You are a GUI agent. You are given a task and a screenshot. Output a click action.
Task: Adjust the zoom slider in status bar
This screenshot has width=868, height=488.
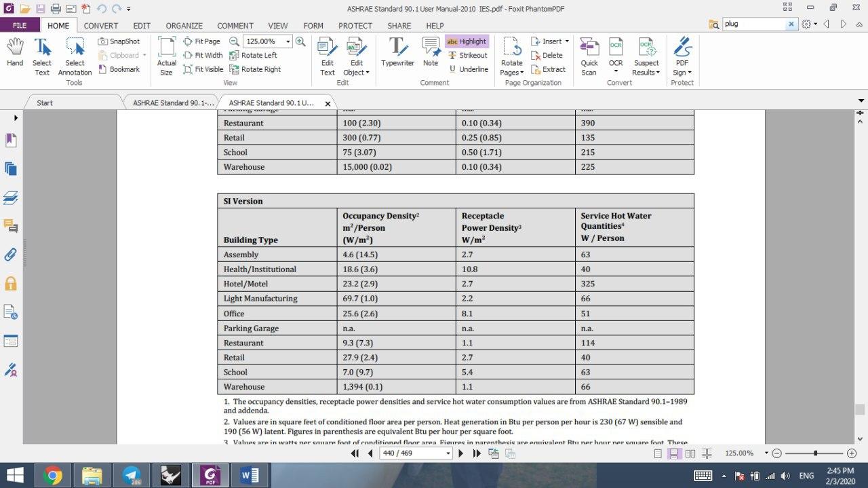tap(815, 453)
